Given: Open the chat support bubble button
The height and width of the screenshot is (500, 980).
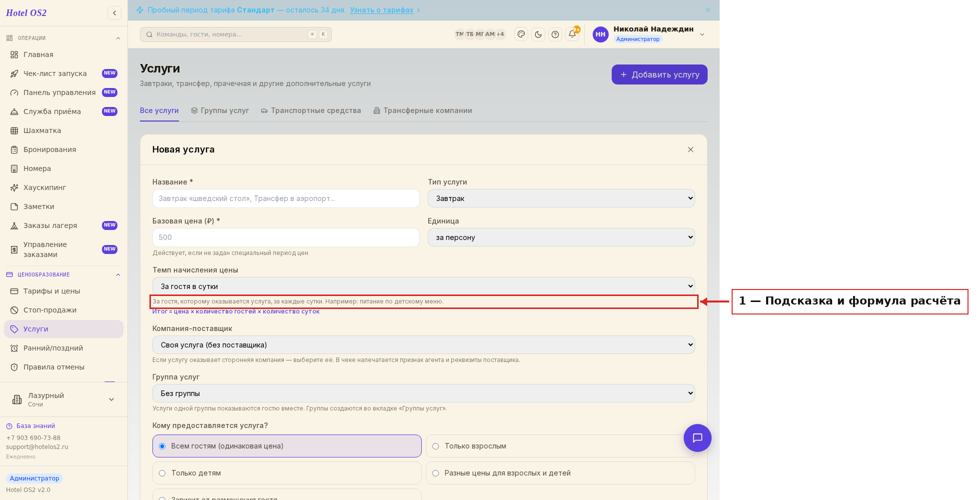Looking at the screenshot, I should pos(698,438).
